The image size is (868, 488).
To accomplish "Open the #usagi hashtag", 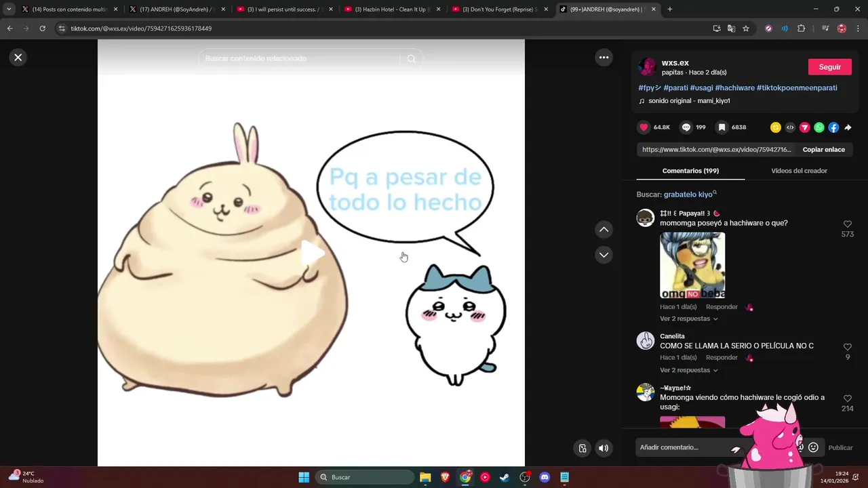I will 701,88.
